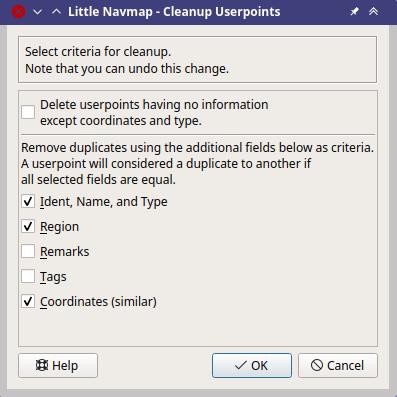397x397 pixels.
Task: Confirm cleanup with OK button
Action: coord(252,365)
